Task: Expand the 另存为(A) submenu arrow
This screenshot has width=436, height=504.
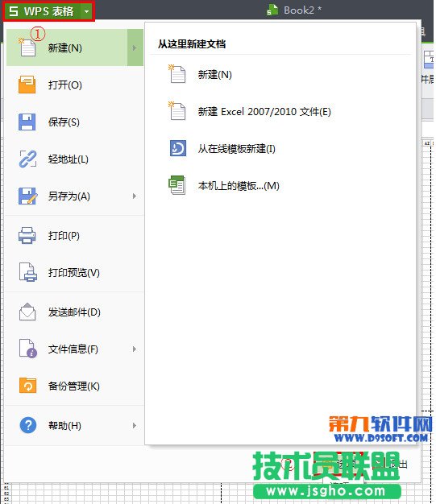Action: (x=135, y=196)
